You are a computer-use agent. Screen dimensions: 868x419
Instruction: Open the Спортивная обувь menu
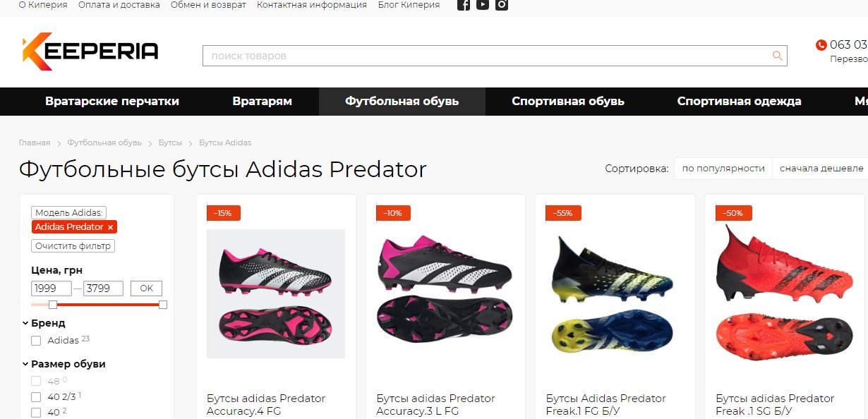[568, 102]
